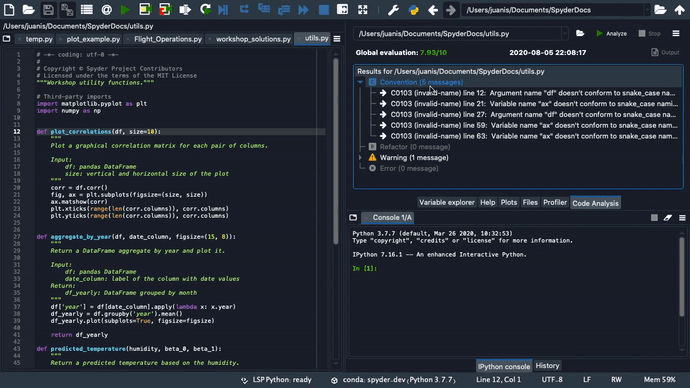Select Error (0 message) row

pos(409,168)
